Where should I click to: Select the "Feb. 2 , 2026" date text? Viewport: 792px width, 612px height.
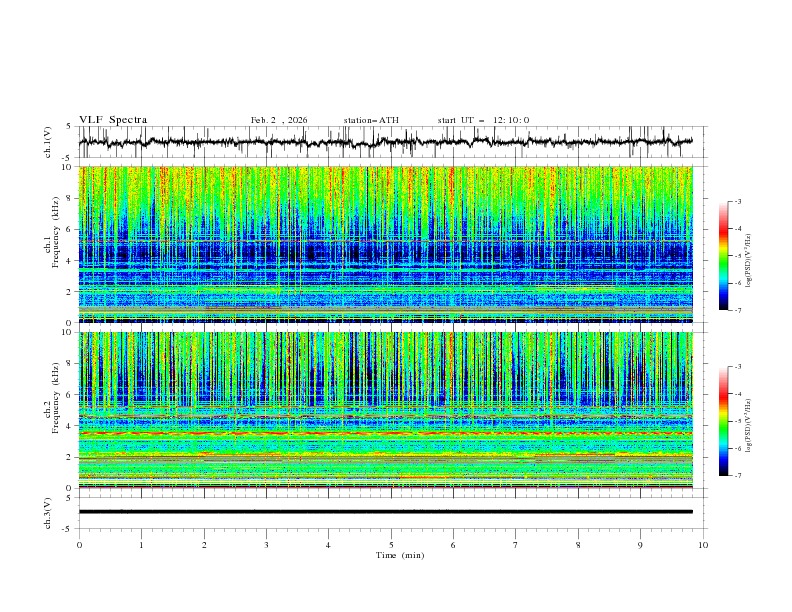[279, 120]
